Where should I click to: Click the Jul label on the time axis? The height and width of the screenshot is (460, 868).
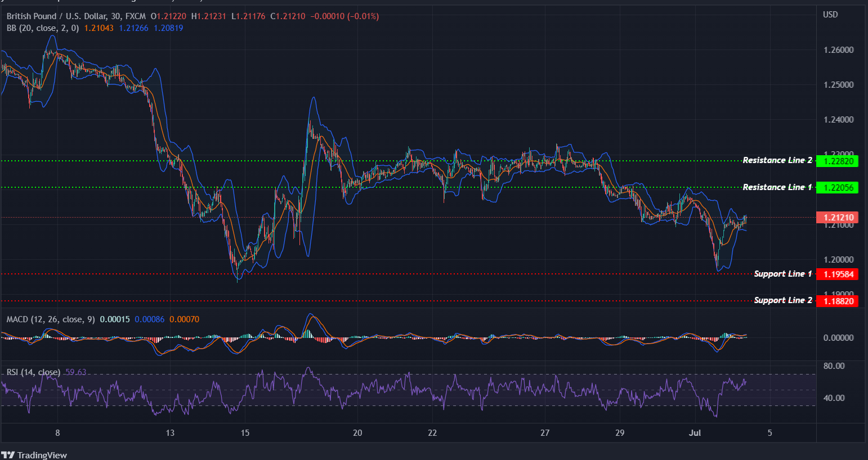[695, 433]
